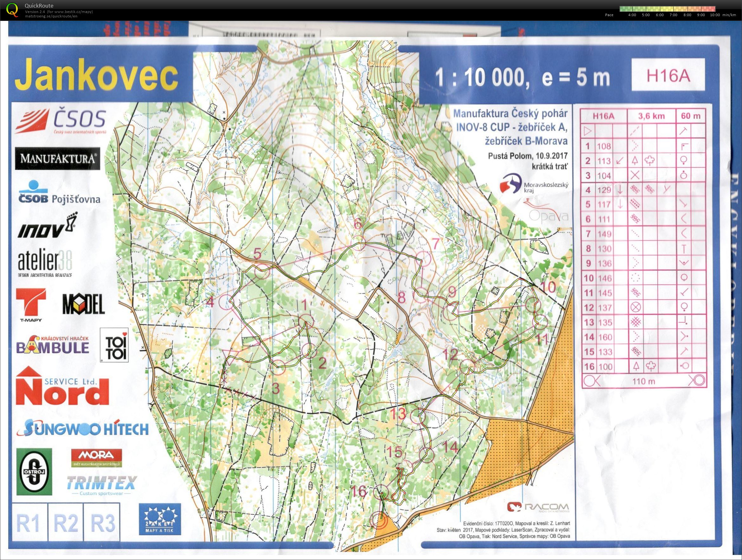742x560 pixels.
Task: Click the RACOM logo near map credits
Action: (538, 506)
